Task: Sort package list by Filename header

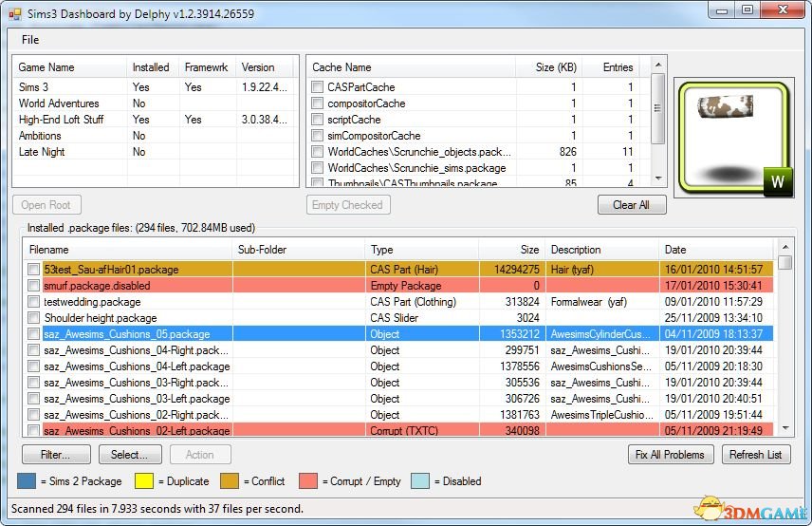Action: (128, 250)
